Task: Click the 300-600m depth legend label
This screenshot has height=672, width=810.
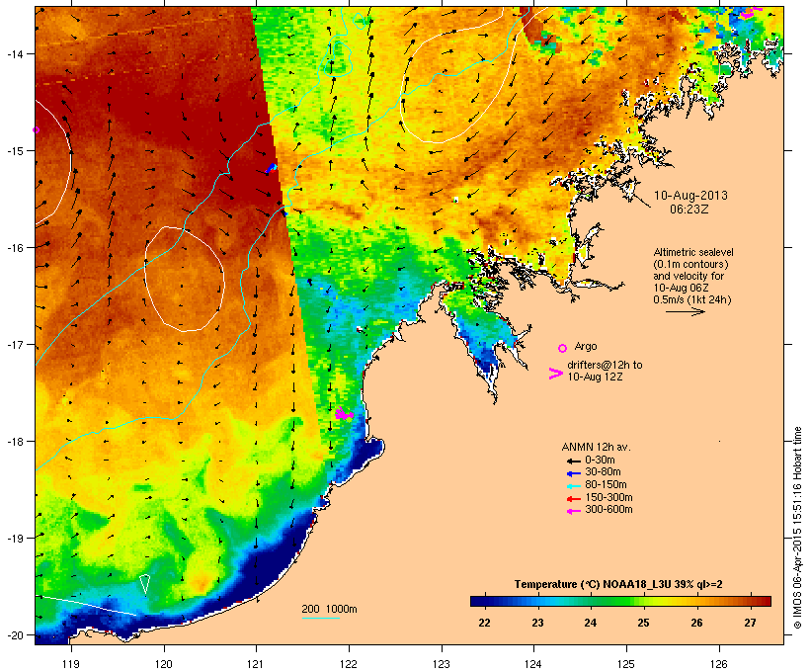Action: pos(608,510)
